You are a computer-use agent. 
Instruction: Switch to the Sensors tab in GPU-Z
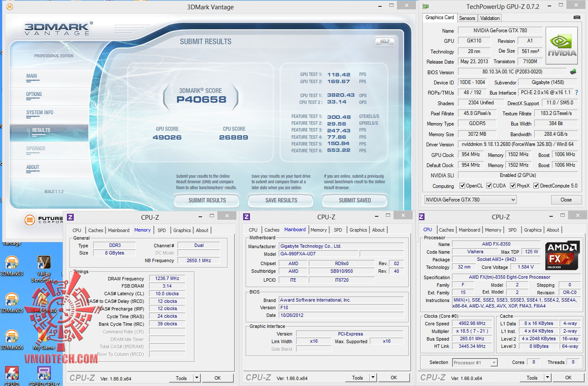coord(467,18)
